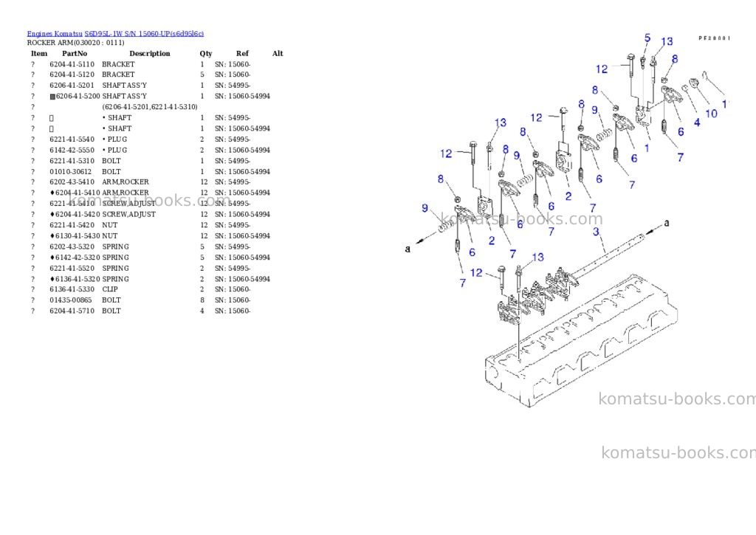This screenshot has width=756, height=535.
Task: Select part number 6221-41-5520
Action: (72, 269)
